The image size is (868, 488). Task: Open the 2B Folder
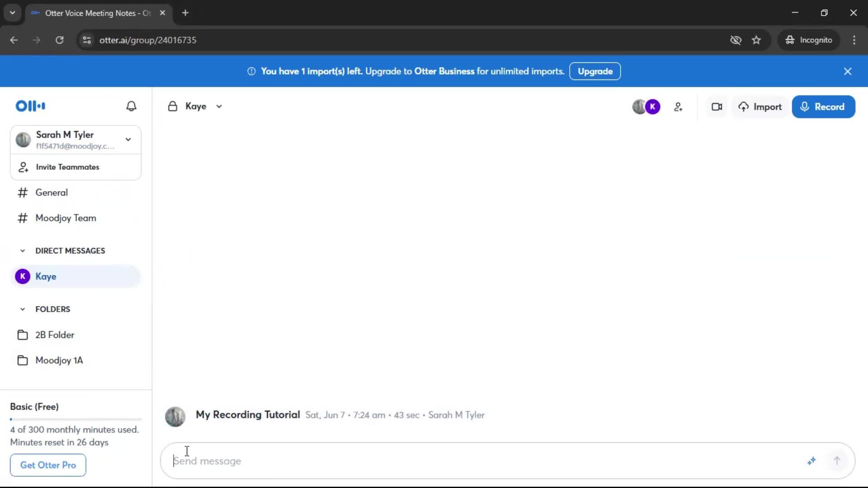click(x=75, y=335)
